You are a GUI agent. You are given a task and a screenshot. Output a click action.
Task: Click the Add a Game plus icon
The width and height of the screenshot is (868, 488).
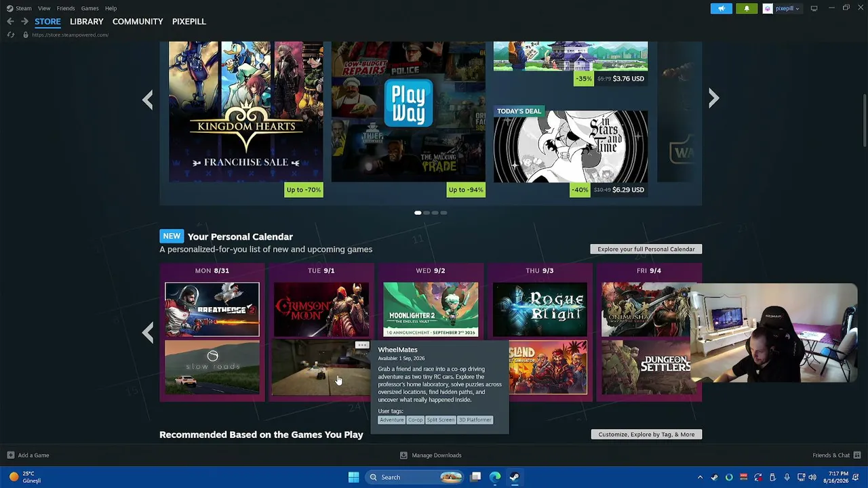(10, 455)
